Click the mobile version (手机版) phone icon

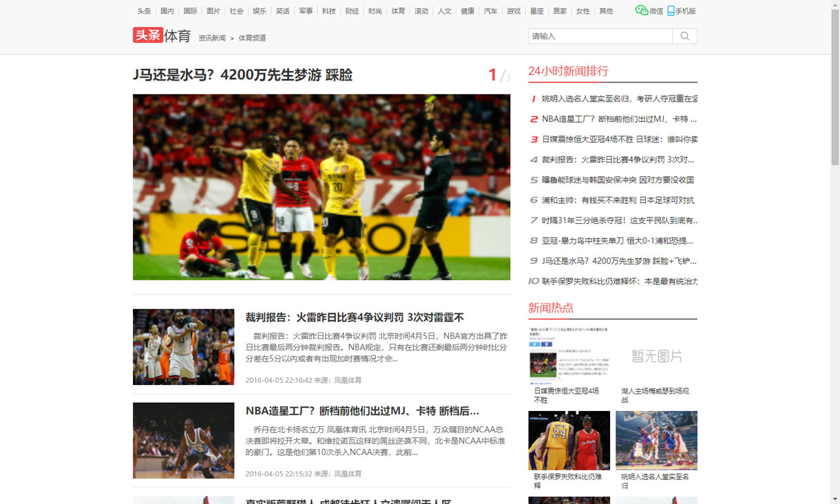click(671, 11)
